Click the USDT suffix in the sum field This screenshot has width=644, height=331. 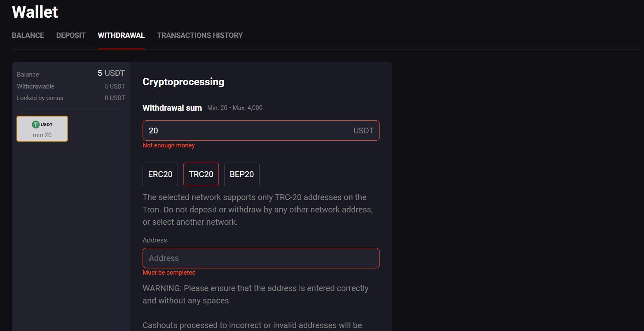point(363,131)
